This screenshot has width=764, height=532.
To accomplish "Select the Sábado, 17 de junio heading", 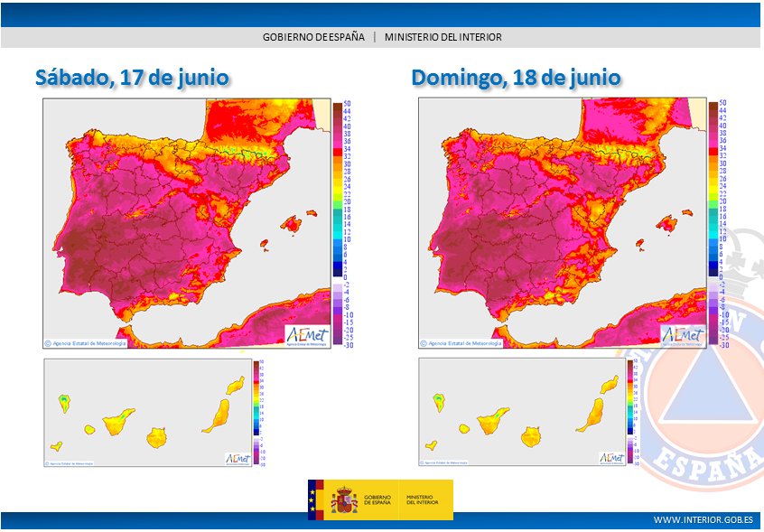I will 131,77.
